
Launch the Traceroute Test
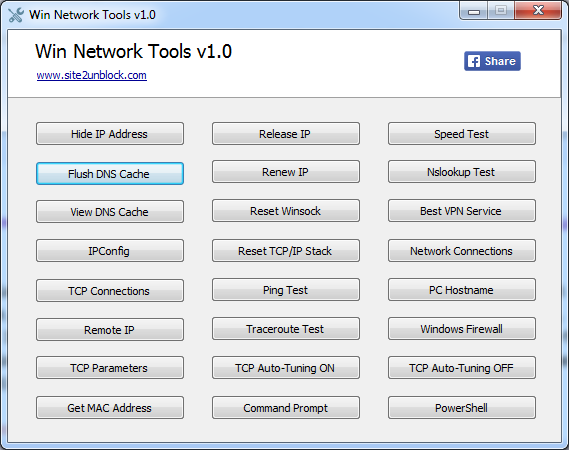coord(286,329)
